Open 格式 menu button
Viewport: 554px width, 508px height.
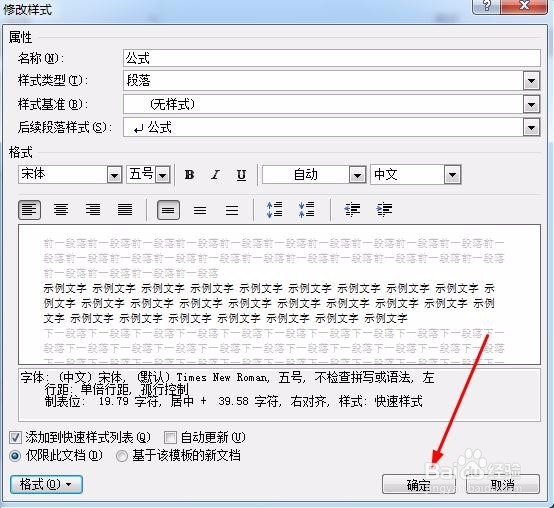pos(46,484)
